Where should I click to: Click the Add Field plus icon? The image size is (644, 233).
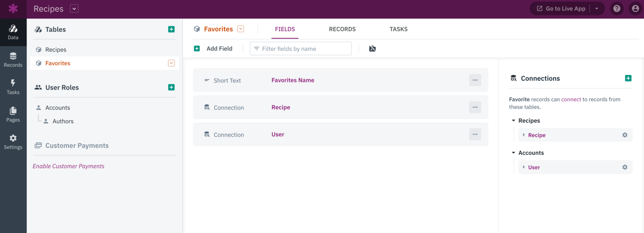197,48
